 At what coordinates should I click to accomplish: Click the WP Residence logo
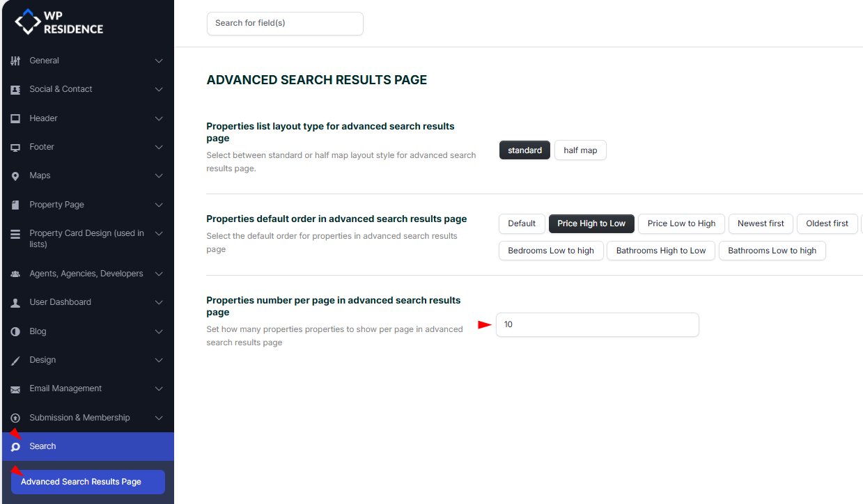pyautogui.click(x=59, y=22)
